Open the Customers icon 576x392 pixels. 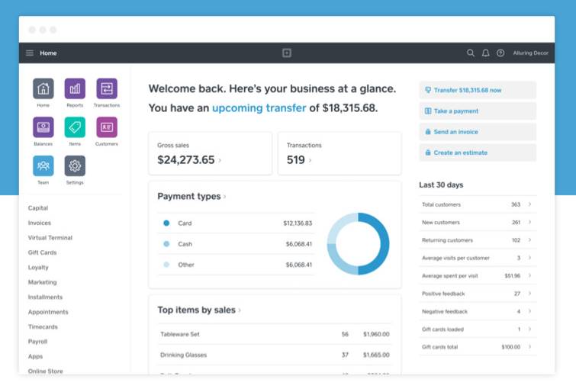[107, 127]
